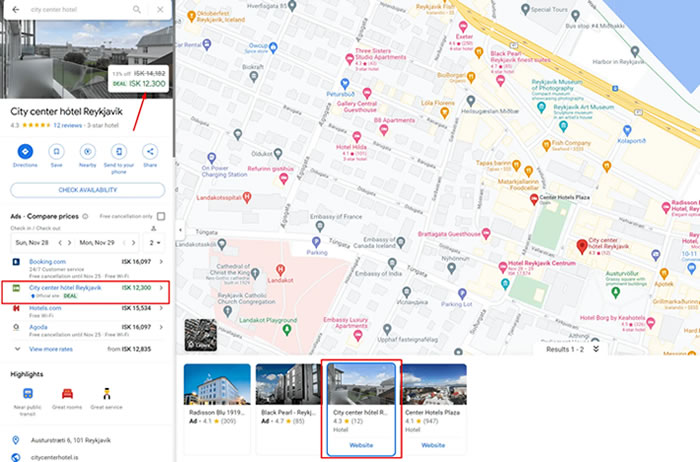Click the Landakotsspítali hospital map pin

[247, 197]
